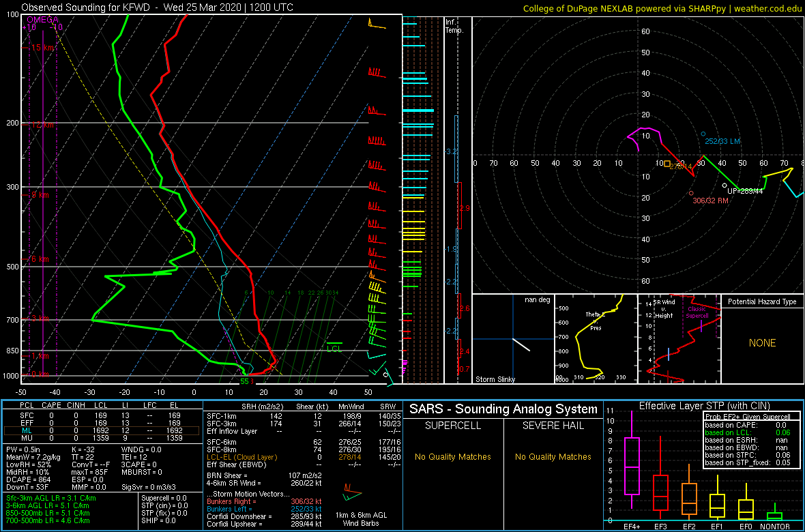Open the SR Wind v. Height inset plot
This screenshot has width=805, height=532.
(679, 339)
